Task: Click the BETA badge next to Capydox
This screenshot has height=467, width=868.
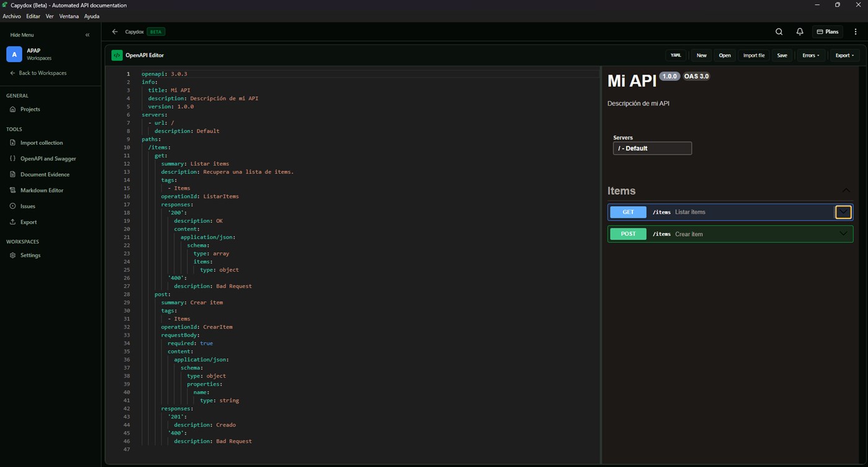Action: point(156,32)
